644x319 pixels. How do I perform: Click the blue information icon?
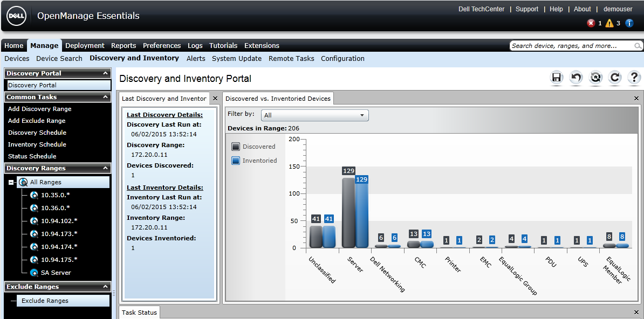(629, 23)
